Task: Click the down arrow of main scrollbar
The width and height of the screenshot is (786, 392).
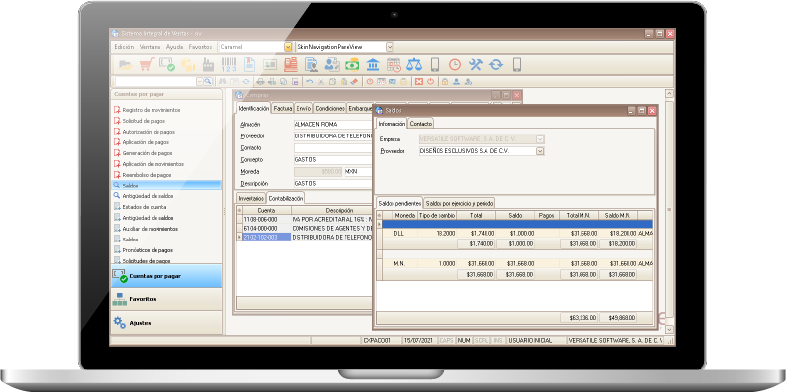Action: [669, 329]
